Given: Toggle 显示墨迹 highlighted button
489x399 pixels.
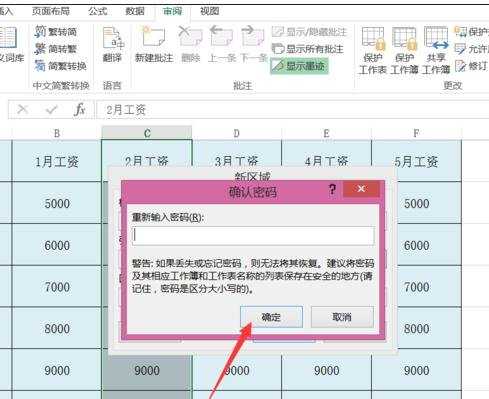Looking at the screenshot, I should click(x=299, y=66).
